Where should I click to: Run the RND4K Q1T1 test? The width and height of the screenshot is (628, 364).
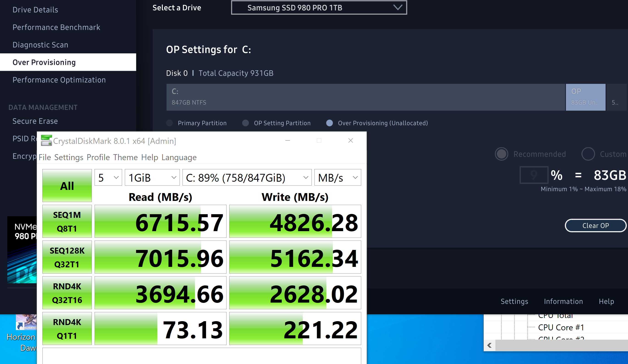67,328
